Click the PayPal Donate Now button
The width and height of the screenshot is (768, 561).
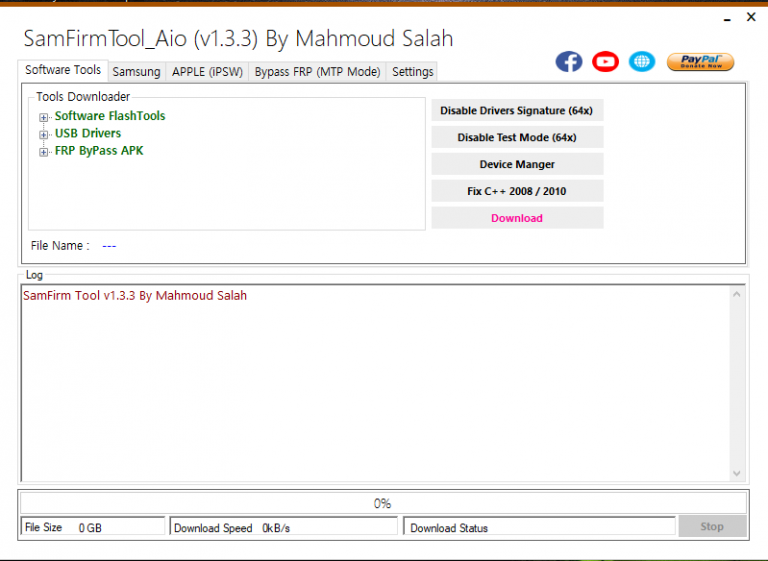[x=700, y=62]
